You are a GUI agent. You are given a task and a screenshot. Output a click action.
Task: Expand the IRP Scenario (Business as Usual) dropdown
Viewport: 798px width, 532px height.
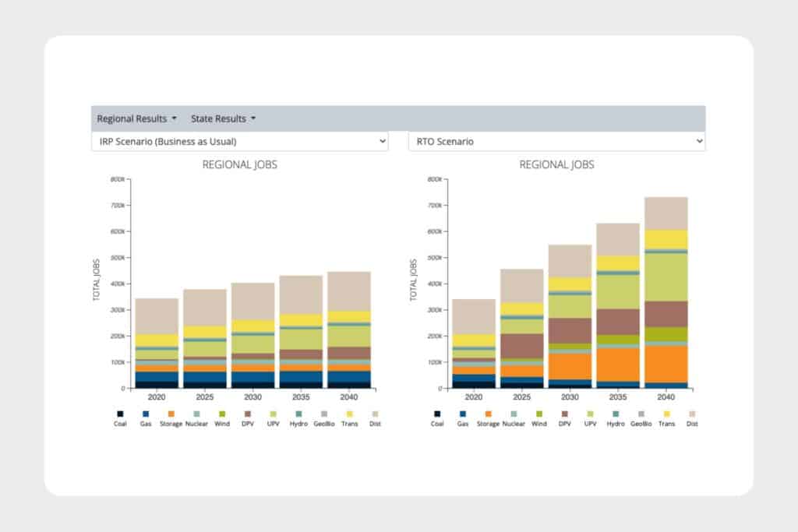pyautogui.click(x=239, y=142)
